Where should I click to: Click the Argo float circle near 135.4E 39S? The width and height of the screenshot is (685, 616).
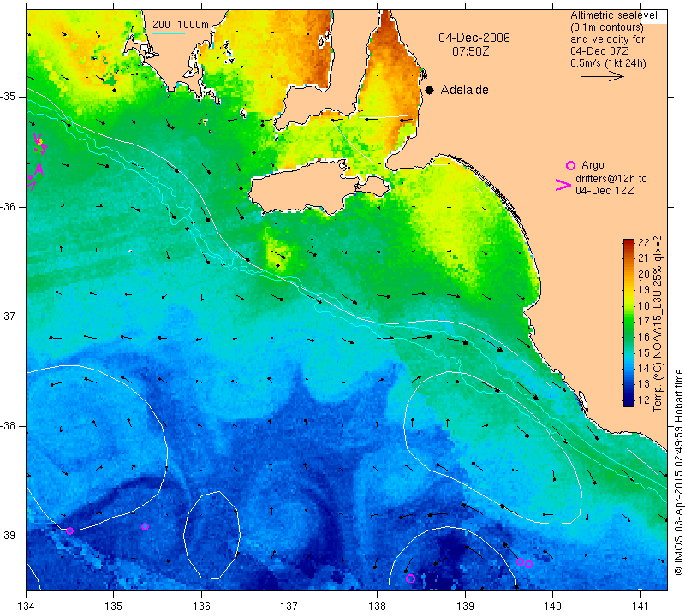coord(145,526)
